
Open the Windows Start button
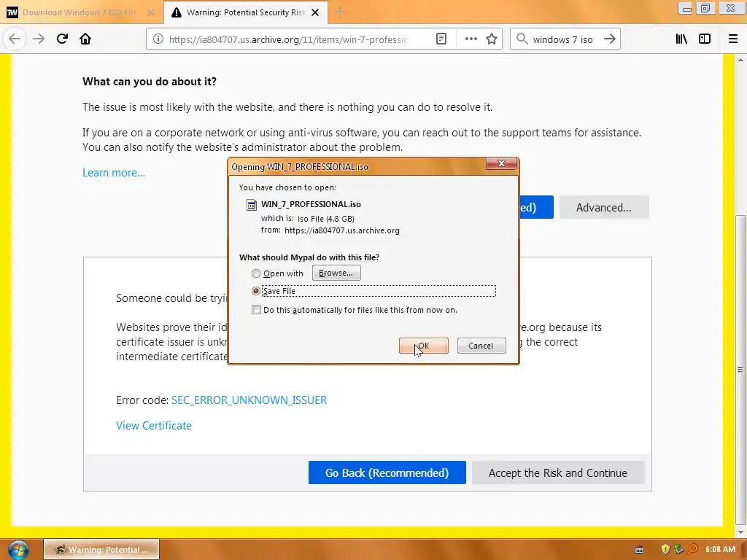(18, 550)
